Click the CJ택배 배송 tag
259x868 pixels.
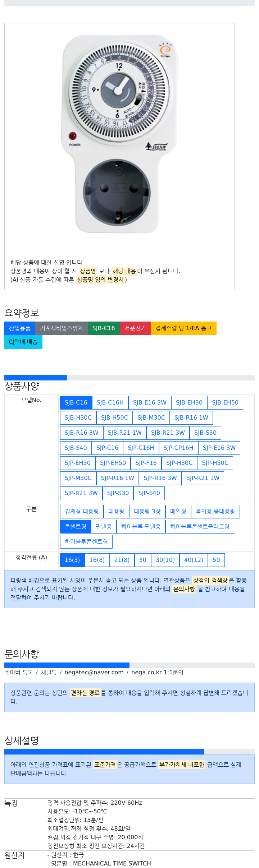(23, 342)
